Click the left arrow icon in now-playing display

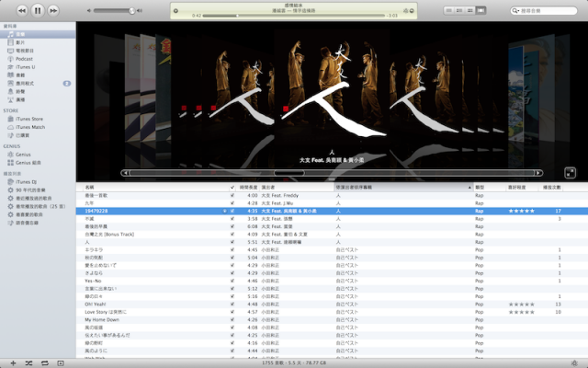coord(175,11)
